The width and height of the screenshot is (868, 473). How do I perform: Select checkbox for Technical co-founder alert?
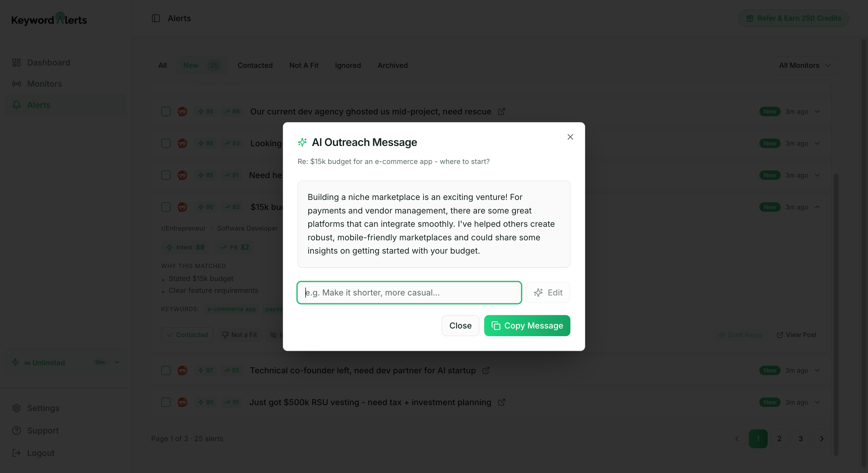166,370
